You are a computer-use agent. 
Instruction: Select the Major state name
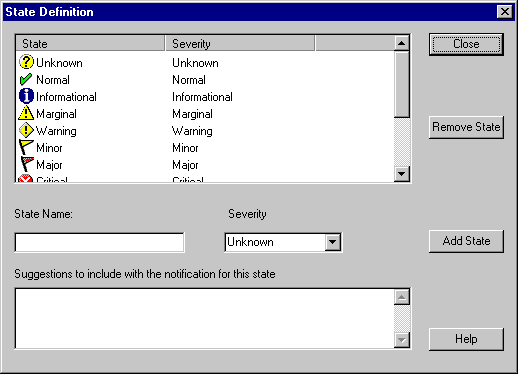(49, 165)
